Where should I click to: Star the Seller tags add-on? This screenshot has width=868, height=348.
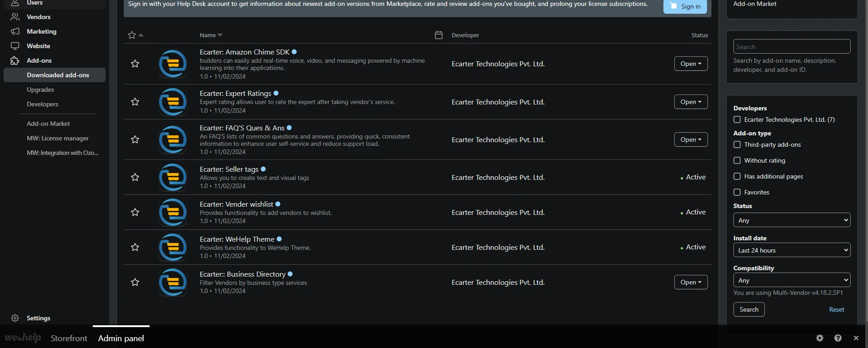click(135, 177)
